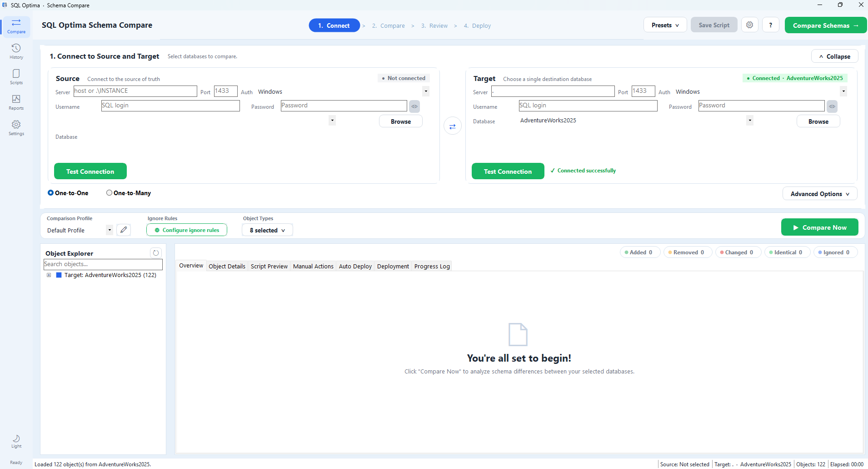The height and width of the screenshot is (469, 868).
Task: Open help with the question mark button
Action: [x=771, y=25]
